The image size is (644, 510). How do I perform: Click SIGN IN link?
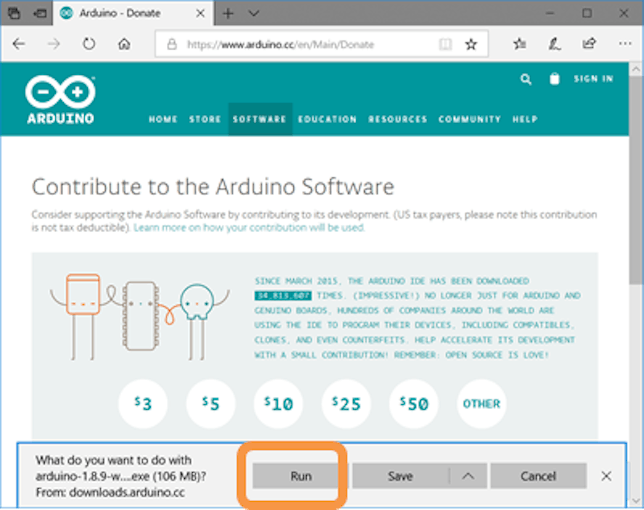(x=593, y=79)
